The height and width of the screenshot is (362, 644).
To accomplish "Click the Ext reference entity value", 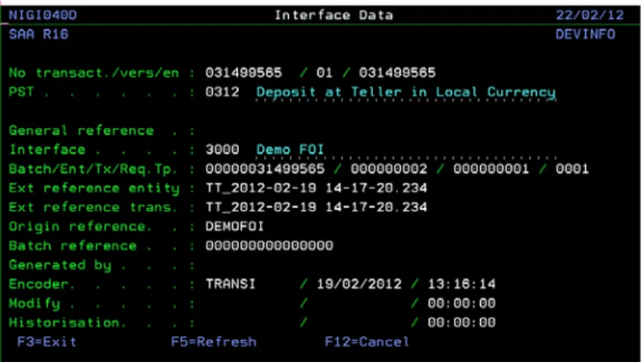I will click(x=316, y=188).
